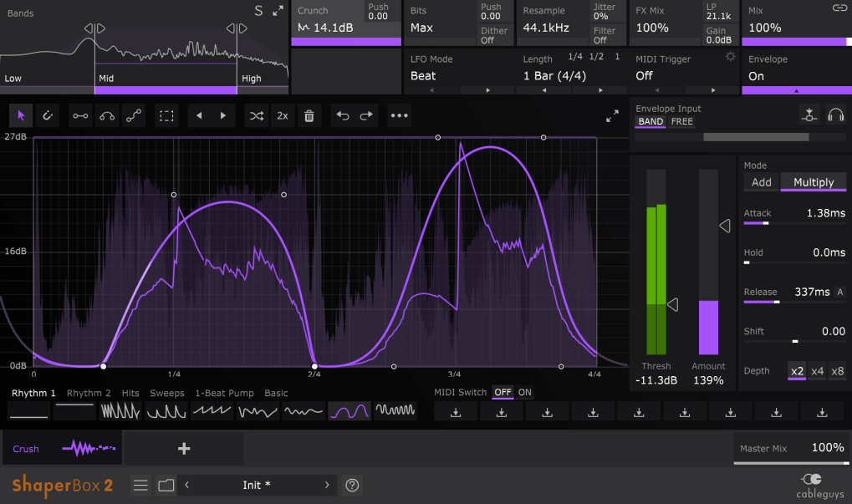852x504 pixels.
Task: Go to next LFO Mode option
Action: point(487,90)
